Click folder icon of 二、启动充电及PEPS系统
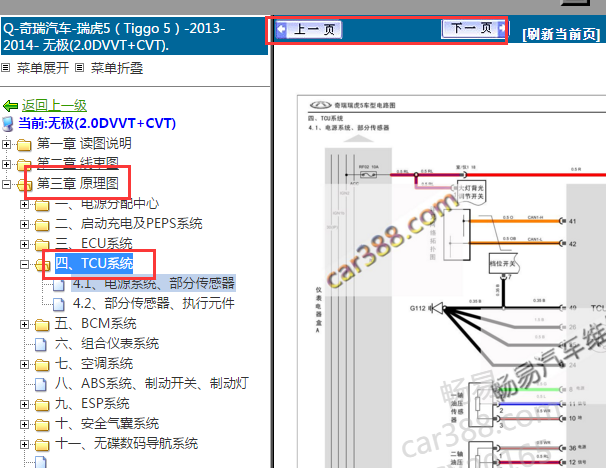 pyautogui.click(x=42, y=225)
